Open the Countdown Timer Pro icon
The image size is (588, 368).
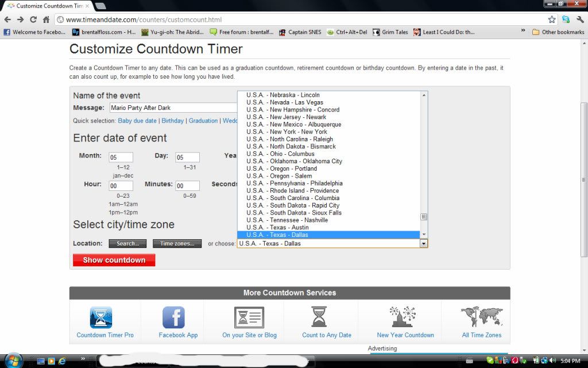[x=101, y=317]
